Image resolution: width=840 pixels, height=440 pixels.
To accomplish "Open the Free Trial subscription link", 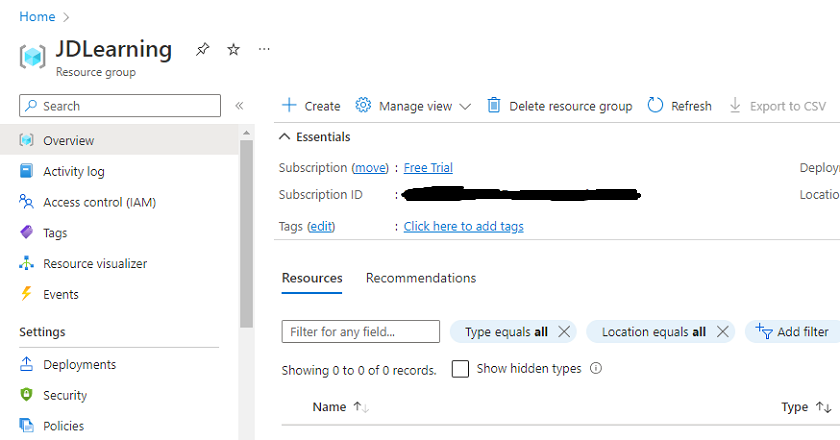I will [428, 168].
